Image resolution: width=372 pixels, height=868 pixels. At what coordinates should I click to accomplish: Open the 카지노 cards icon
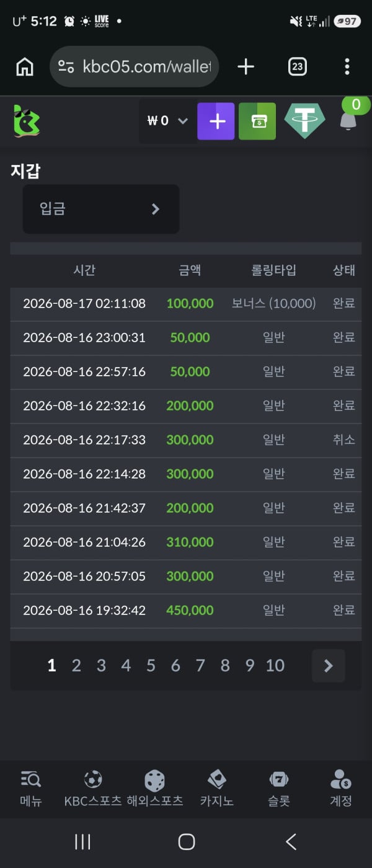point(217,779)
